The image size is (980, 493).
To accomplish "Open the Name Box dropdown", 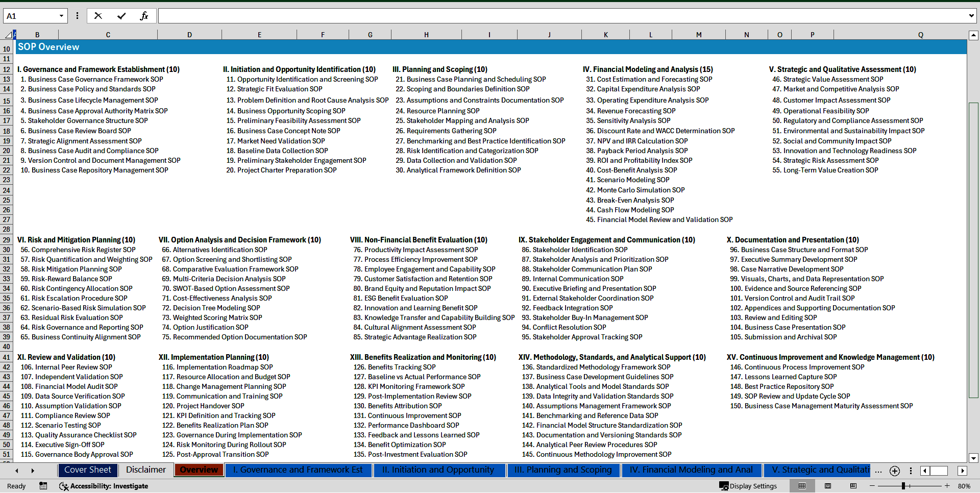I will point(61,16).
